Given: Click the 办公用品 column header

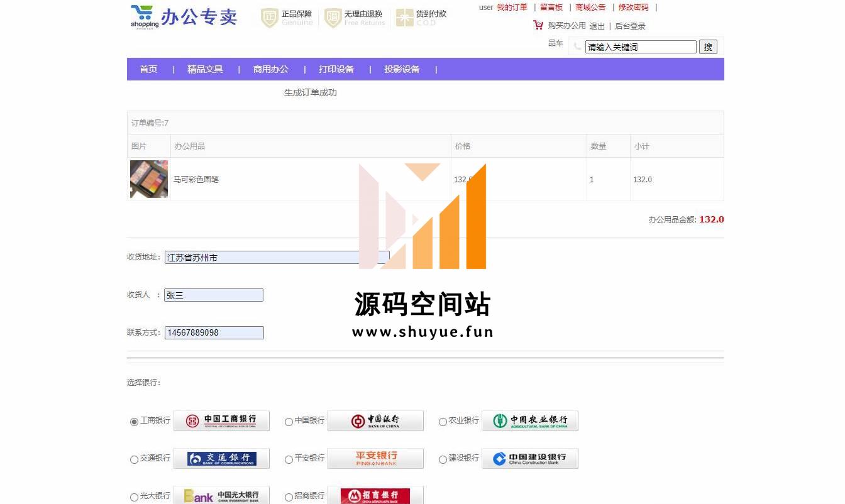Looking at the screenshot, I should (189, 146).
